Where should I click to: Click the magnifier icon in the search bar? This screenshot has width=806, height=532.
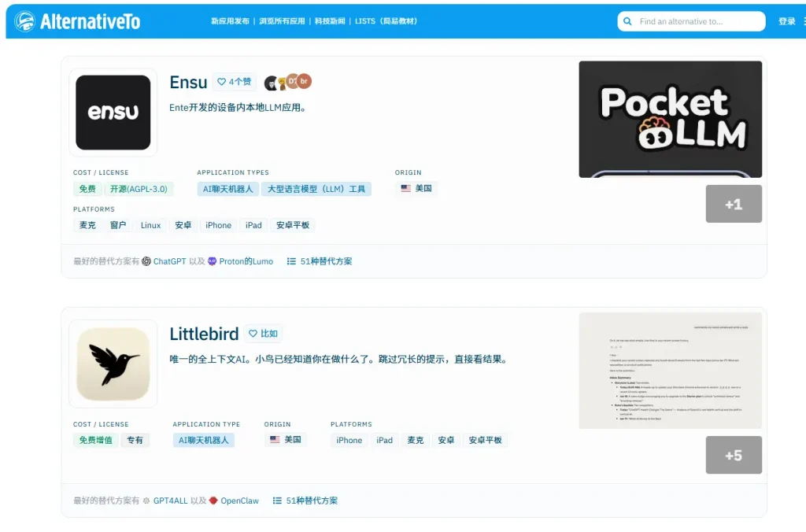(627, 20)
